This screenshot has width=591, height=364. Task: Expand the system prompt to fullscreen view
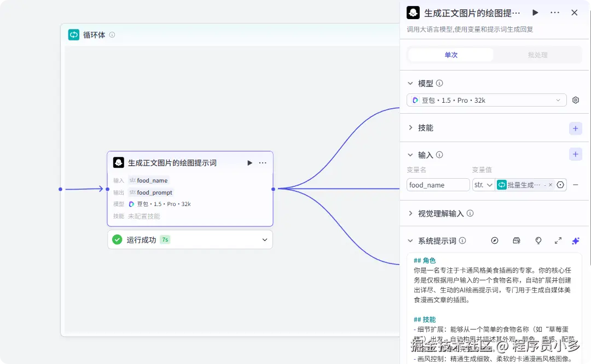coord(559,240)
